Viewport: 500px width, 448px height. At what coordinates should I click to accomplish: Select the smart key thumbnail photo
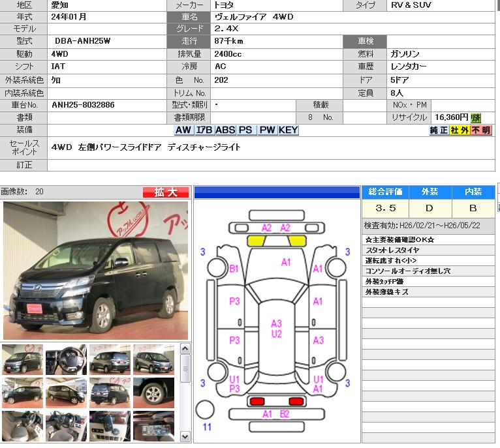click(x=110, y=426)
